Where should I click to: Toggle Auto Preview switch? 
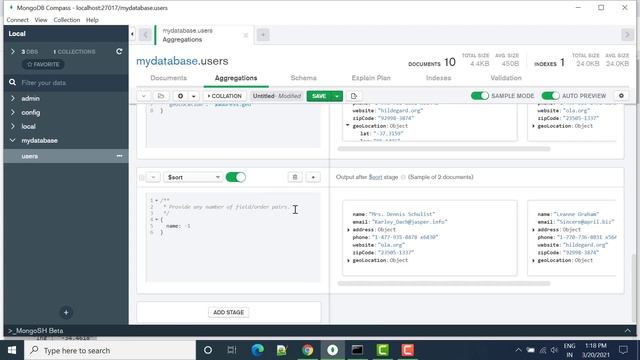coord(550,96)
